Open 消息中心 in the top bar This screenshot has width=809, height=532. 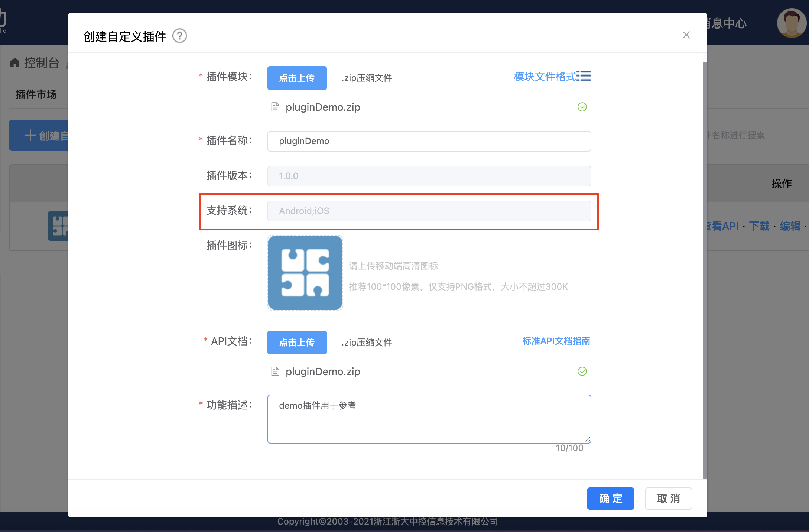tap(726, 23)
